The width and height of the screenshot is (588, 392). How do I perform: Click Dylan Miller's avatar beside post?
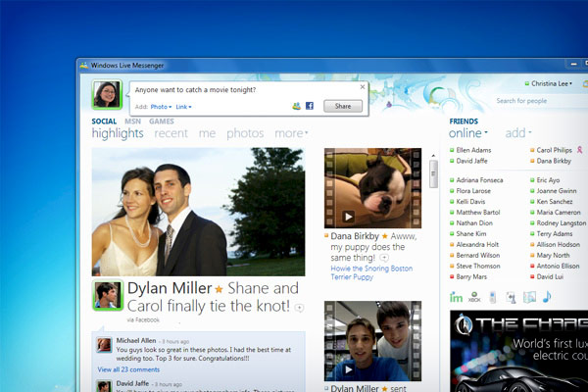point(108,296)
